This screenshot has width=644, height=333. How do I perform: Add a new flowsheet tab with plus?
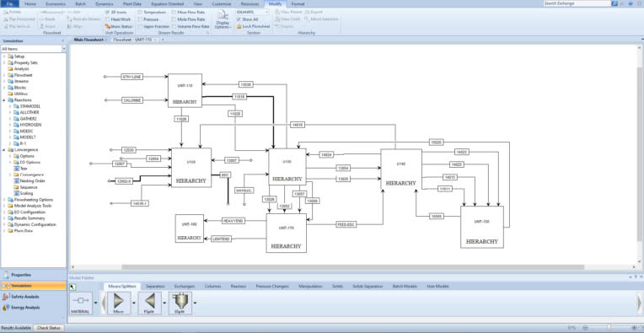click(x=163, y=40)
